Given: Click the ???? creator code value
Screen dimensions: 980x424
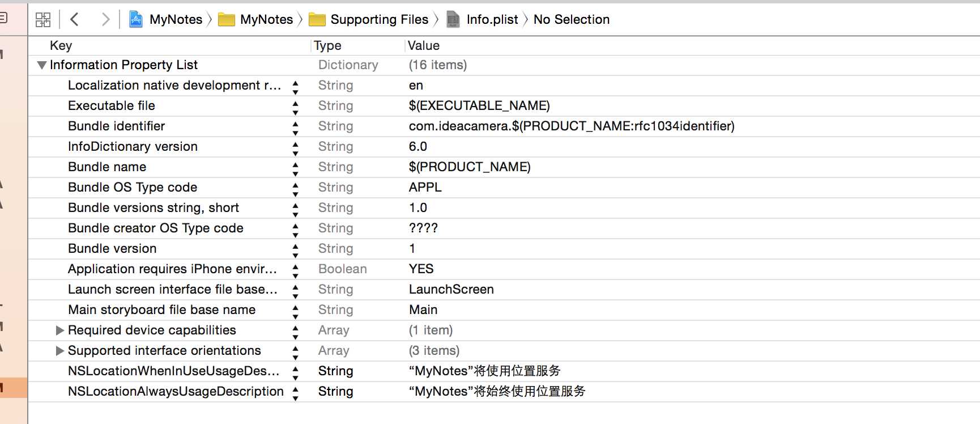Looking at the screenshot, I should (423, 228).
